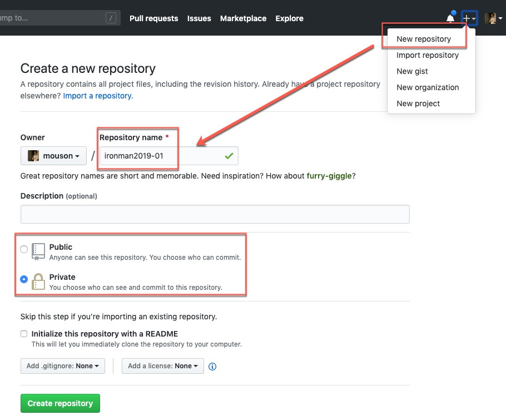Select the Public radio button

24,249
